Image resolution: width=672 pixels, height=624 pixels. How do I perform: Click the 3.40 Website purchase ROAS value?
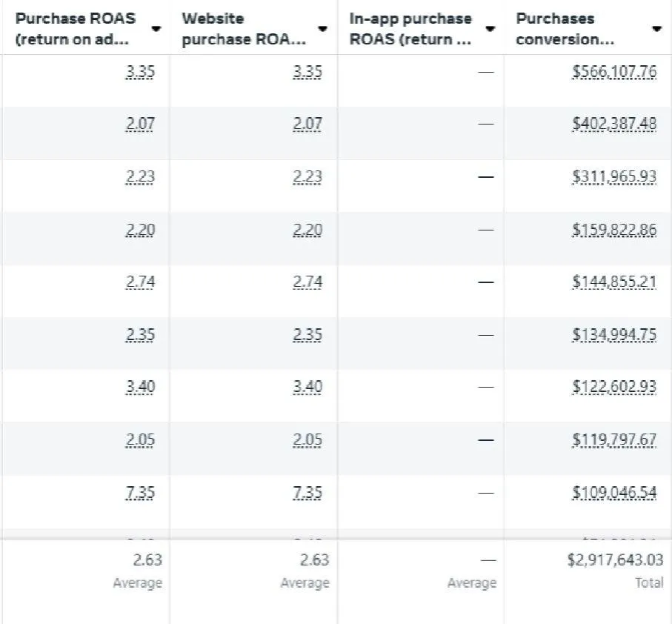pos(307,388)
